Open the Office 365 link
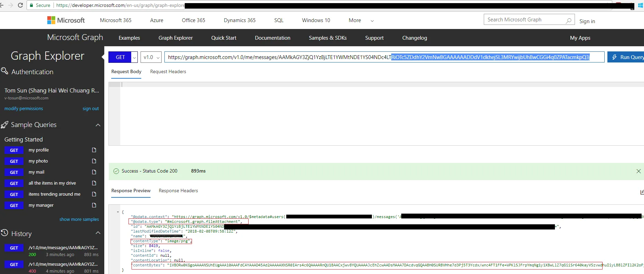The image size is (644, 274). coord(193,20)
